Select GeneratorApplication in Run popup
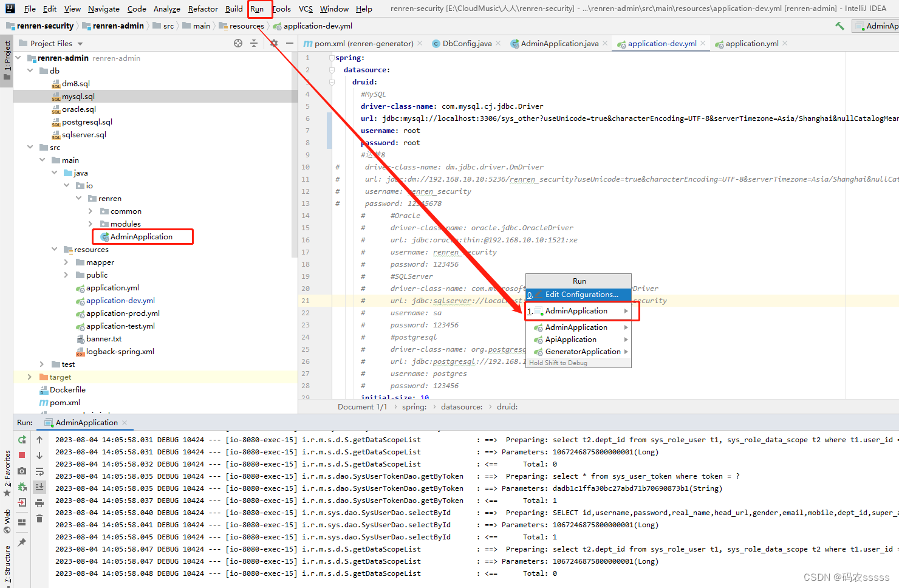The height and width of the screenshot is (588, 899). click(578, 352)
